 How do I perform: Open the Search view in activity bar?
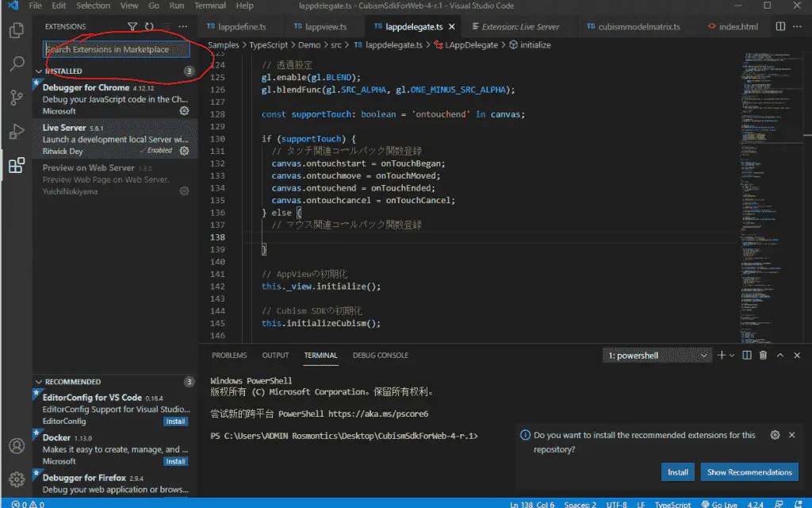(17, 63)
